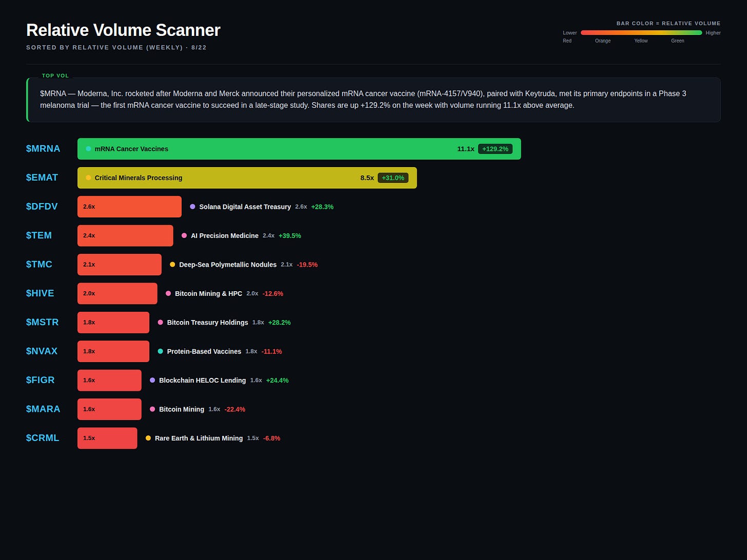Select the red volume bar for $FIGR

pyautogui.click(x=109, y=380)
